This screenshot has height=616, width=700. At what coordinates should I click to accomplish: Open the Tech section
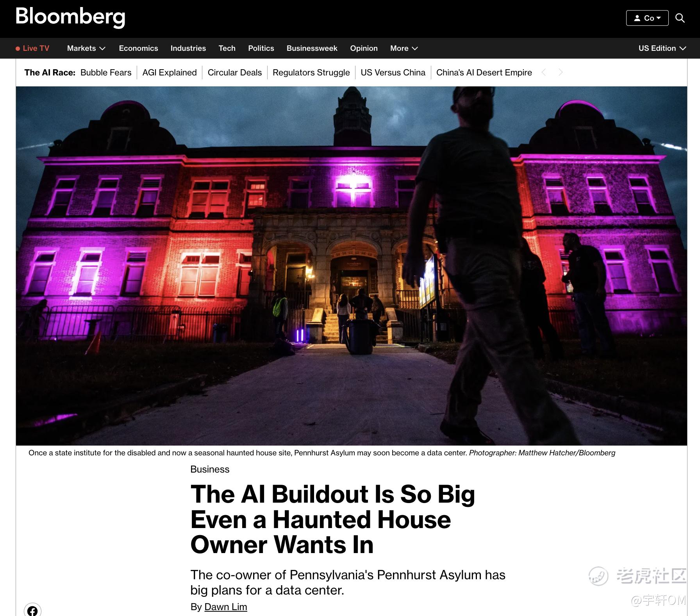pos(227,48)
